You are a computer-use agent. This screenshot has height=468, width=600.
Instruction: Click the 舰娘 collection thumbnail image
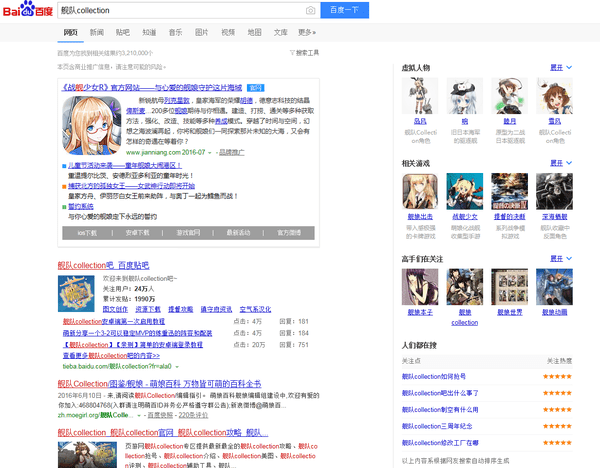tap(465, 287)
